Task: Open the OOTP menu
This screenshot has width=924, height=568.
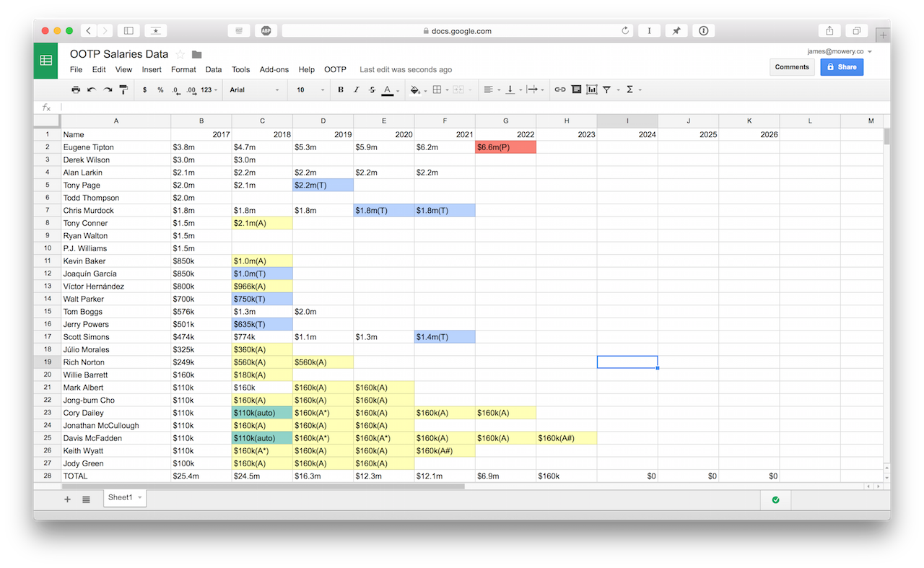Action: tap(335, 69)
